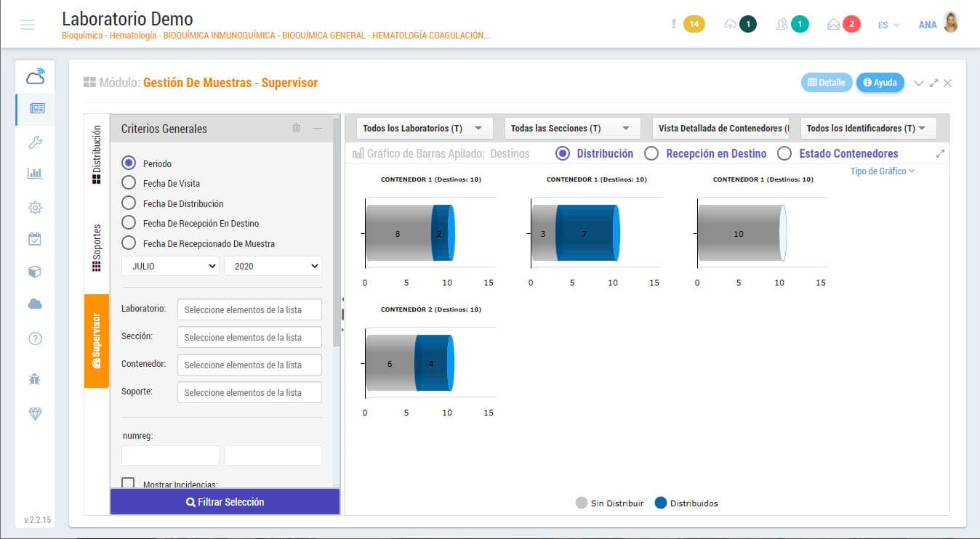Open the ES language selector

(x=888, y=25)
